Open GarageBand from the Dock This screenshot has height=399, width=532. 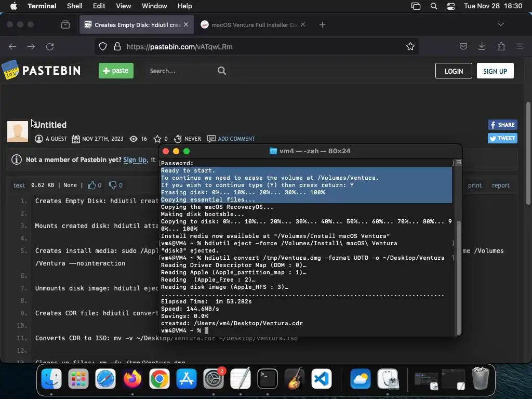pyautogui.click(x=295, y=379)
